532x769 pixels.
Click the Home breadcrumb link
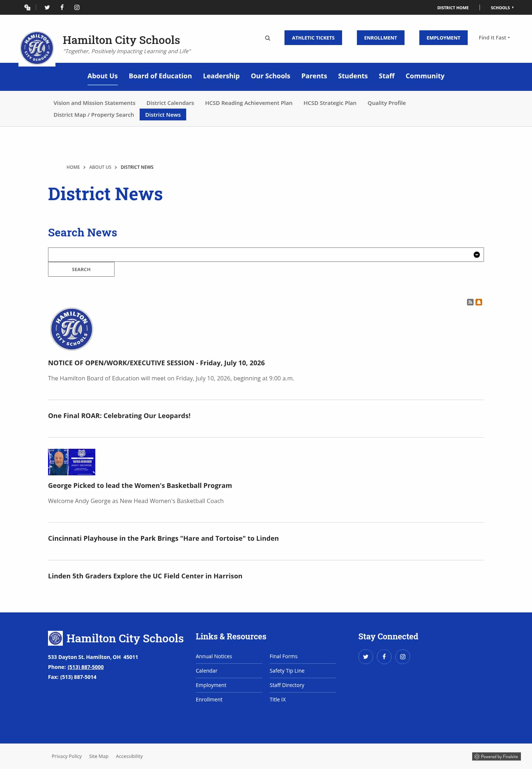tap(73, 167)
